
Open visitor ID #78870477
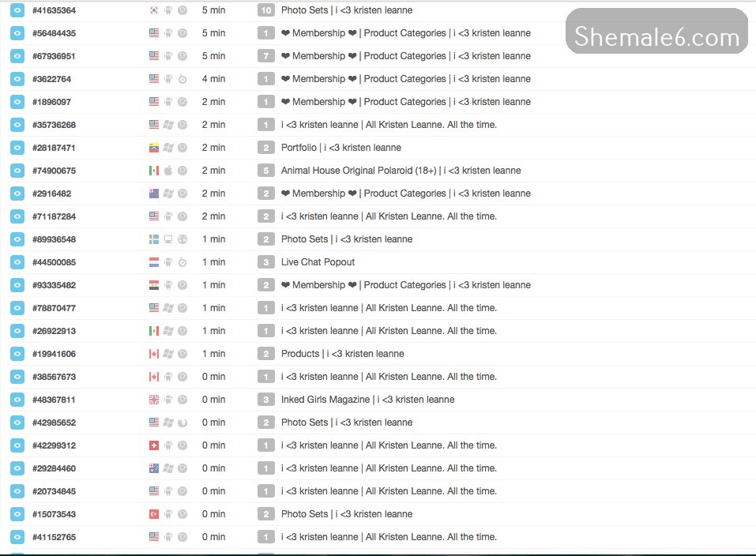(54, 308)
